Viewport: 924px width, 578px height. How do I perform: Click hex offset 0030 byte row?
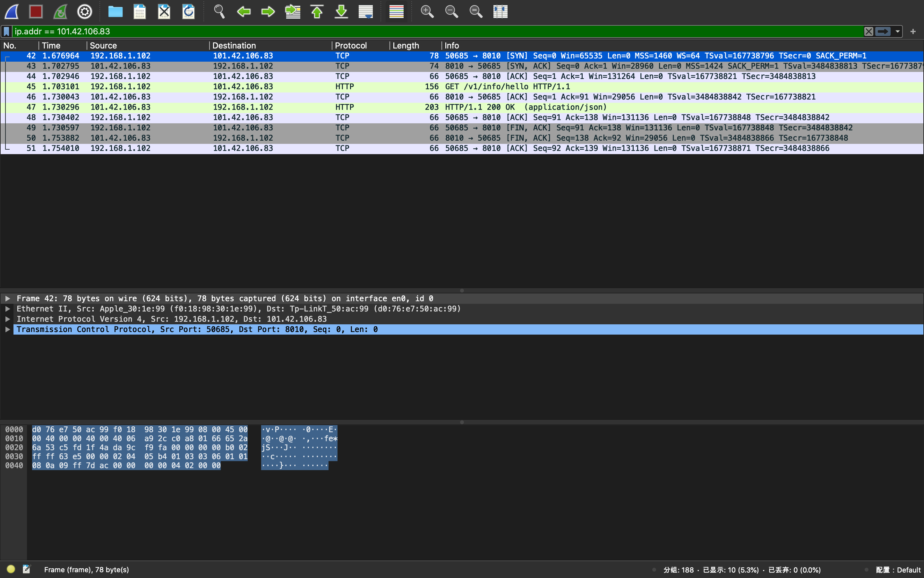pyautogui.click(x=140, y=457)
